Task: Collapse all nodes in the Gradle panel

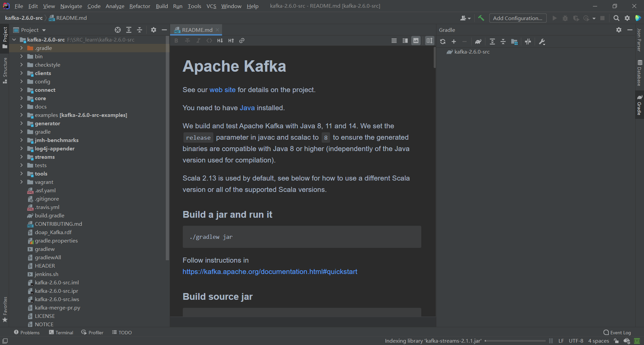Action: point(503,42)
